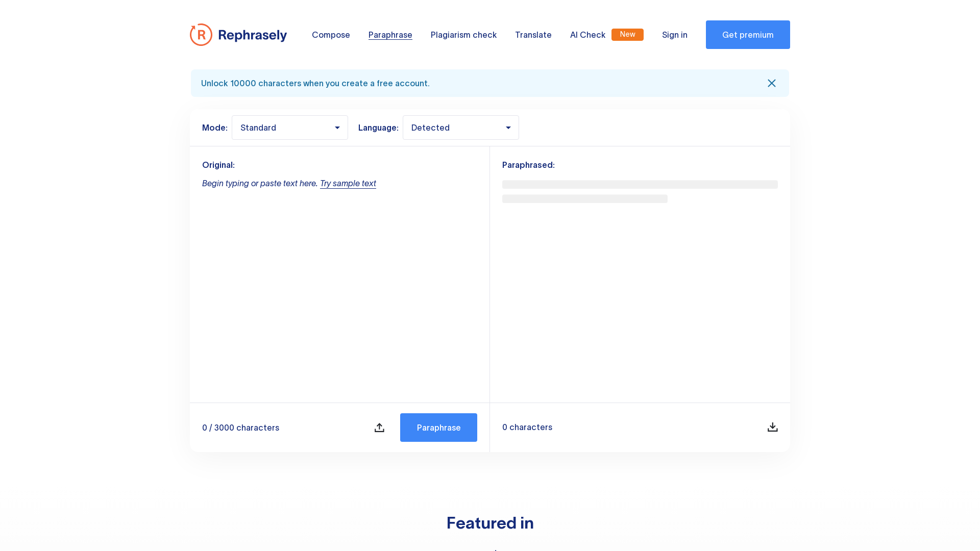Click the download paraphrased text icon
The image size is (980, 551).
point(773,427)
